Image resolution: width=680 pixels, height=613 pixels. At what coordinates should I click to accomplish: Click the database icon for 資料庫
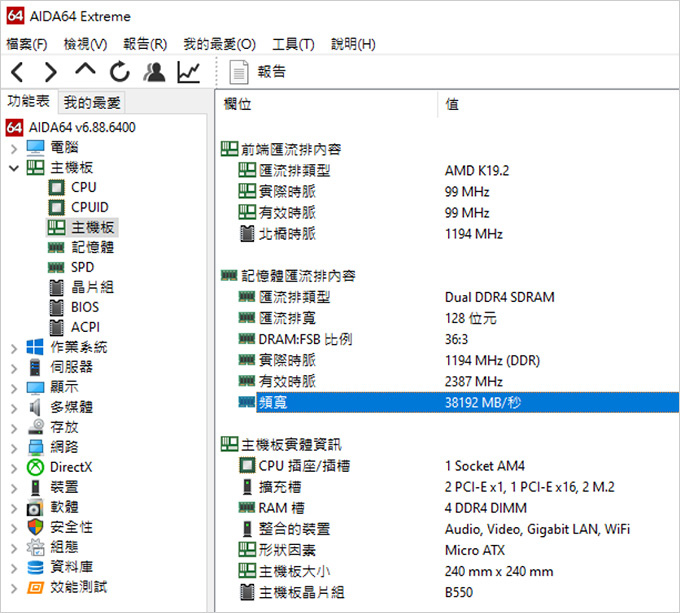click(x=35, y=567)
